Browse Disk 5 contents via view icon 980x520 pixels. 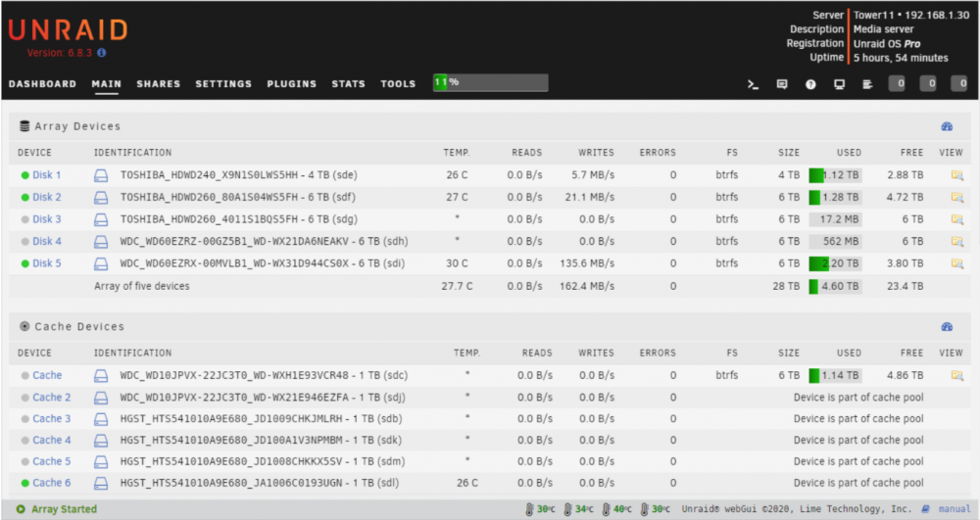coord(956,263)
